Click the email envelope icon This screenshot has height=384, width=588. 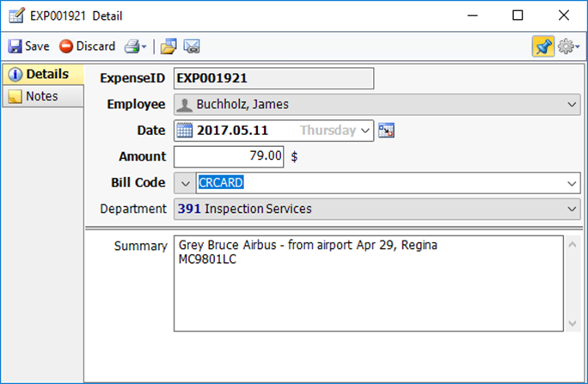192,46
